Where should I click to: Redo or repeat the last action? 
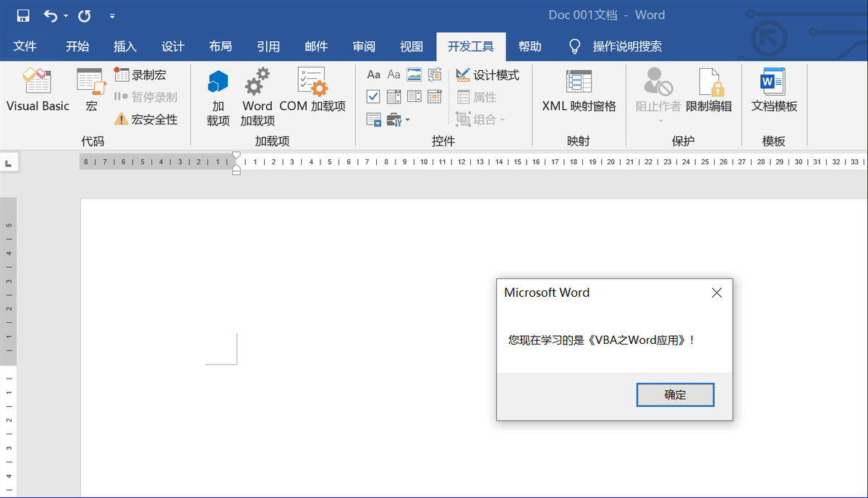coord(85,15)
